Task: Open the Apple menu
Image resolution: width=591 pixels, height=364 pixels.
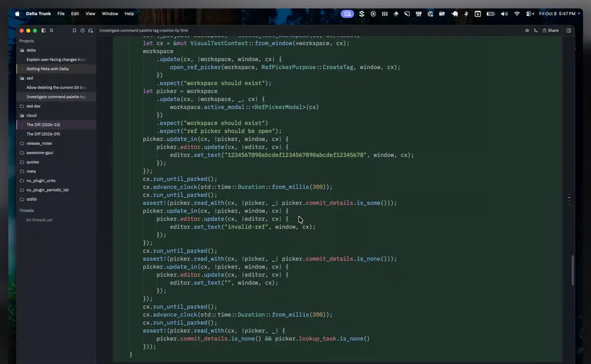Action: point(17,14)
